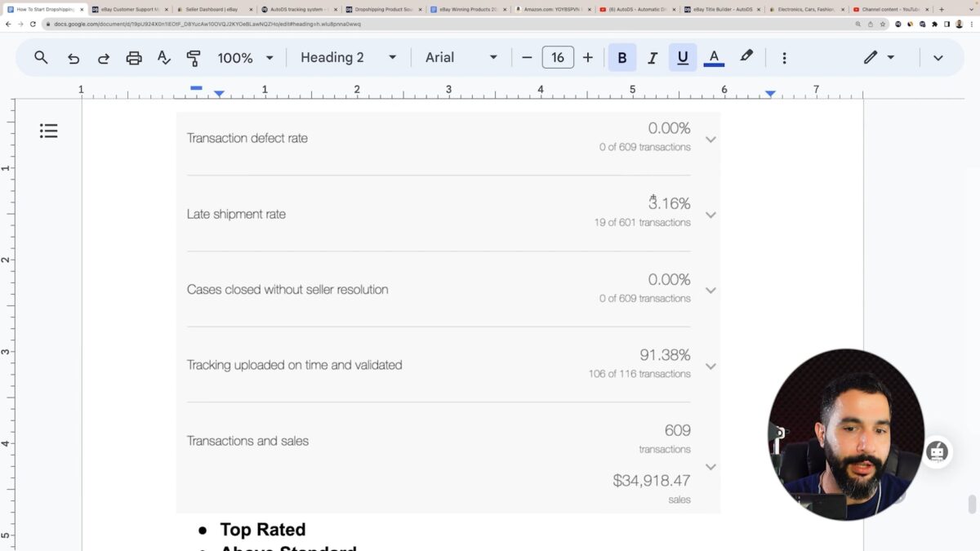Switch to the Dropshipping Product Sourcing tab
This screenshot has width=980, height=551.
pos(382,9)
